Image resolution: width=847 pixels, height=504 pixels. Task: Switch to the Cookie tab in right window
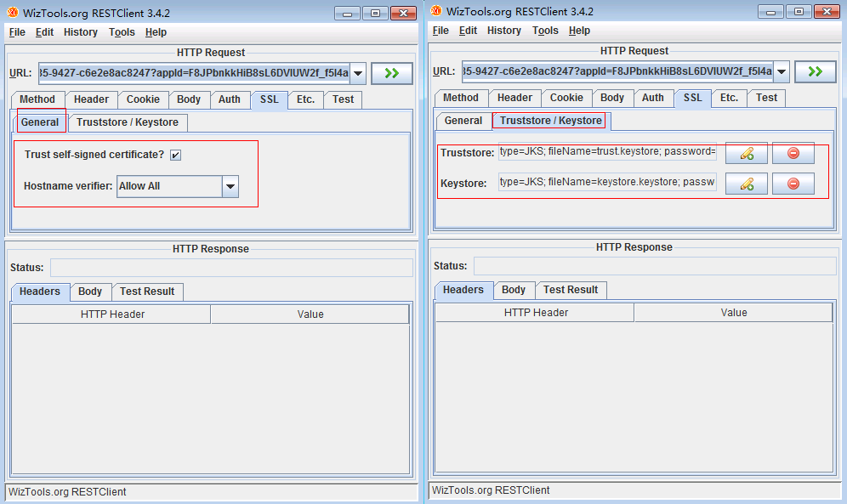[x=566, y=99]
